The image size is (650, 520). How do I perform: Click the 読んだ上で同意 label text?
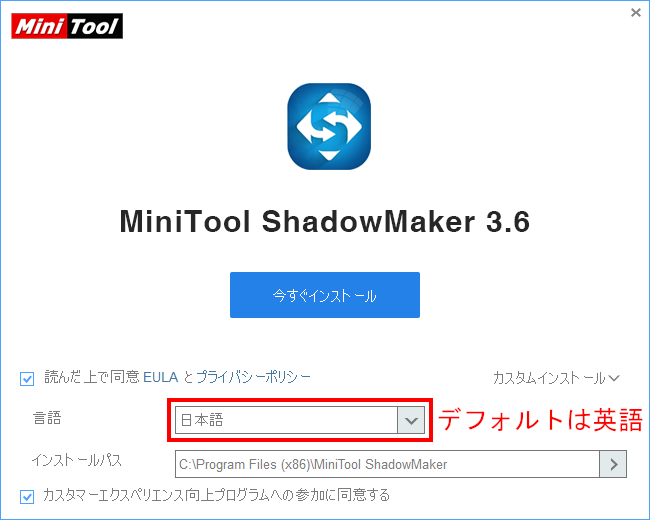click(x=92, y=377)
